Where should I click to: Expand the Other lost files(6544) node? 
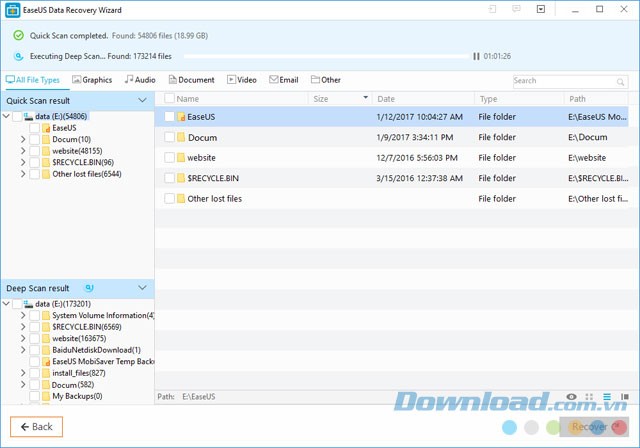tap(23, 174)
